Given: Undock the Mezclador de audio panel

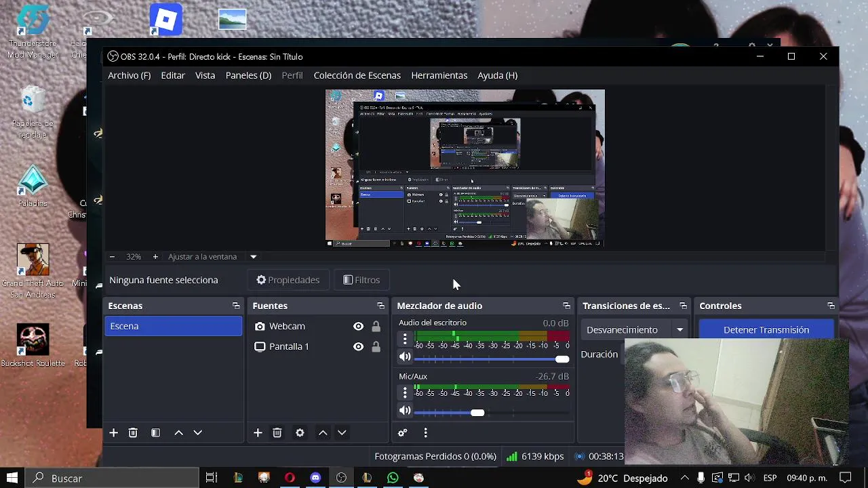Looking at the screenshot, I should pos(566,306).
